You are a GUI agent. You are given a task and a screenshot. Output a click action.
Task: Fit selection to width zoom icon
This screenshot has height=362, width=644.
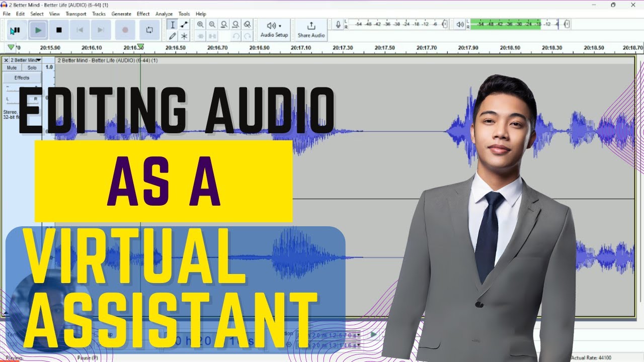point(223,25)
